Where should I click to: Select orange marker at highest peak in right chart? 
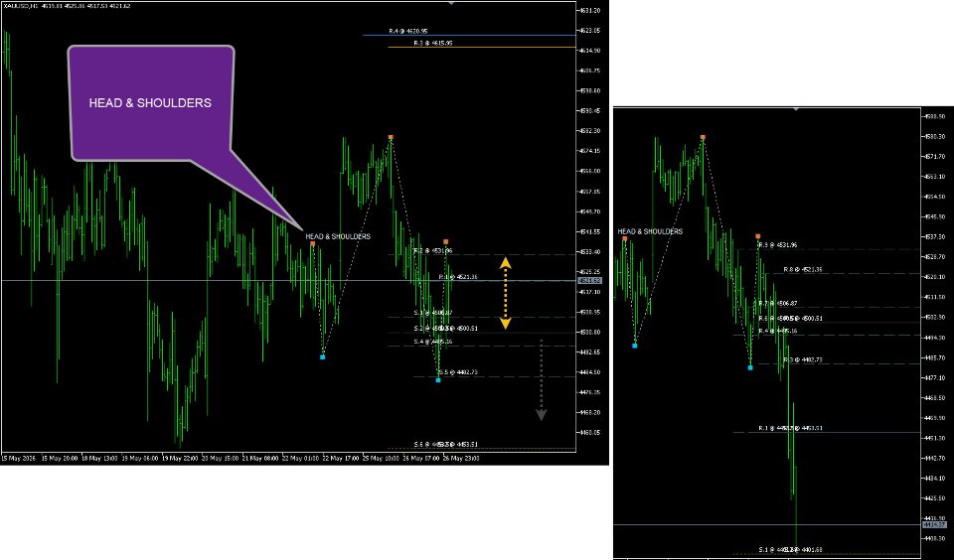coord(703,137)
